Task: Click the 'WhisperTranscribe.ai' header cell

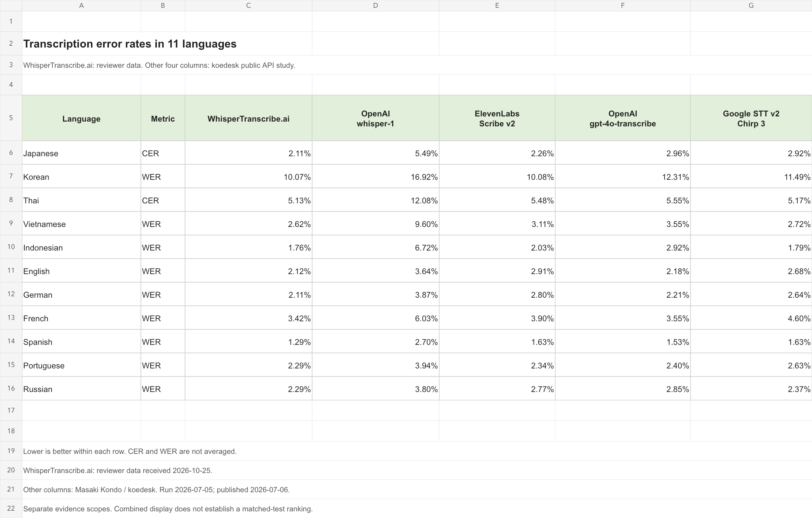Action: click(x=249, y=118)
